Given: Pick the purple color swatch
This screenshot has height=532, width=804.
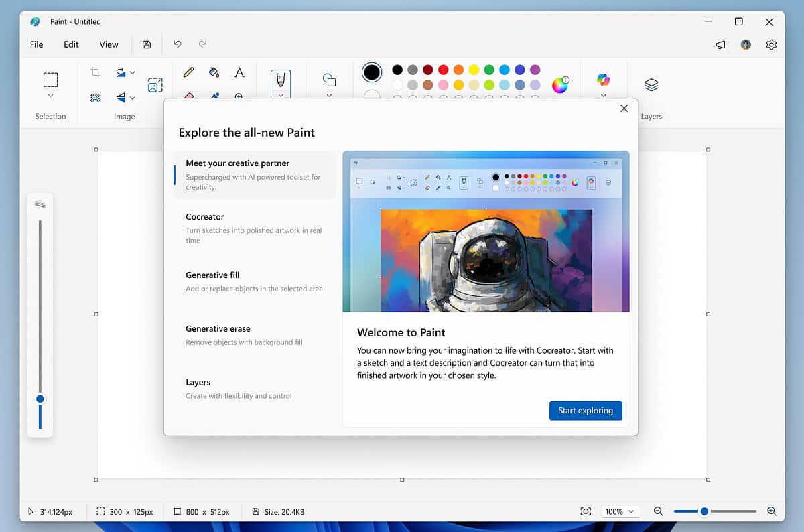Looking at the screenshot, I should point(535,70).
